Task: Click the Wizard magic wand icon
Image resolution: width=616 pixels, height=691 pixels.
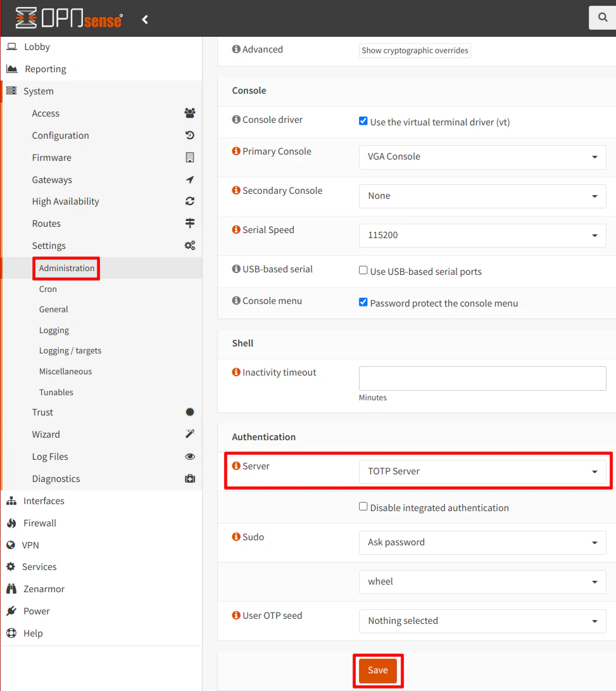Action: 190,434
